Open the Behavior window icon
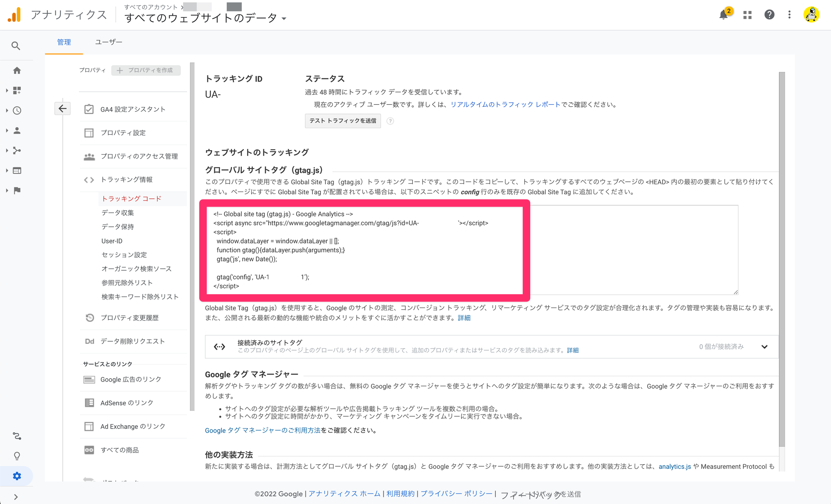Image resolution: width=831 pixels, height=504 pixels. tap(17, 170)
